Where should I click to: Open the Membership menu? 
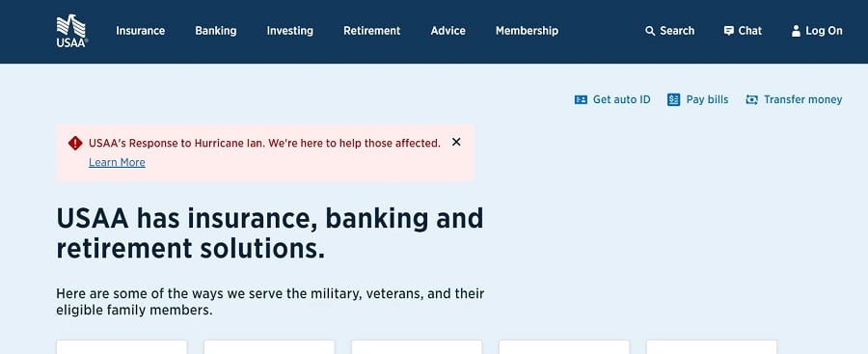527,31
